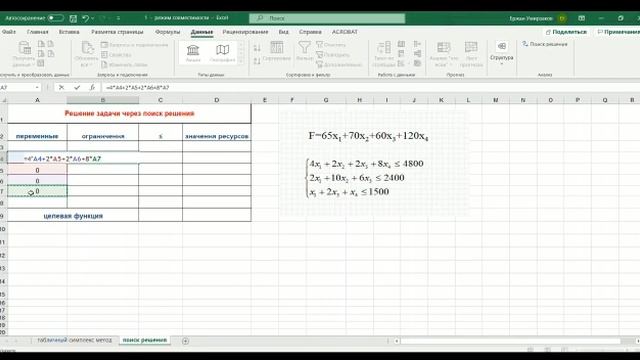The height and width of the screenshot is (360, 640).
Task: Switch to the ACROBAT tab
Action: point(344,32)
